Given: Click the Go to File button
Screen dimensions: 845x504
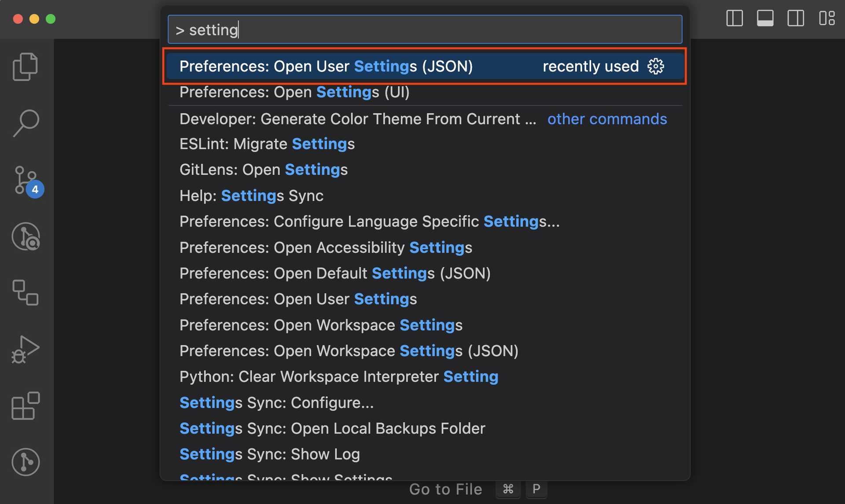Looking at the screenshot, I should 446,489.
